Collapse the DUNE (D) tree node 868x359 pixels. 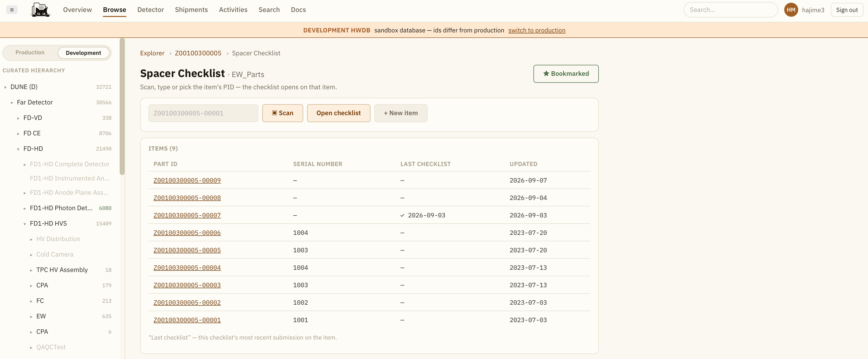(x=5, y=87)
